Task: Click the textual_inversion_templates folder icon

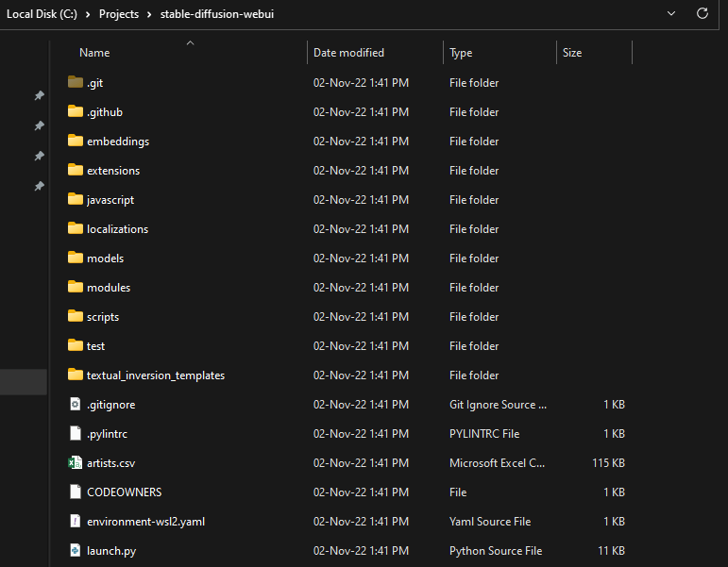Action: point(76,375)
